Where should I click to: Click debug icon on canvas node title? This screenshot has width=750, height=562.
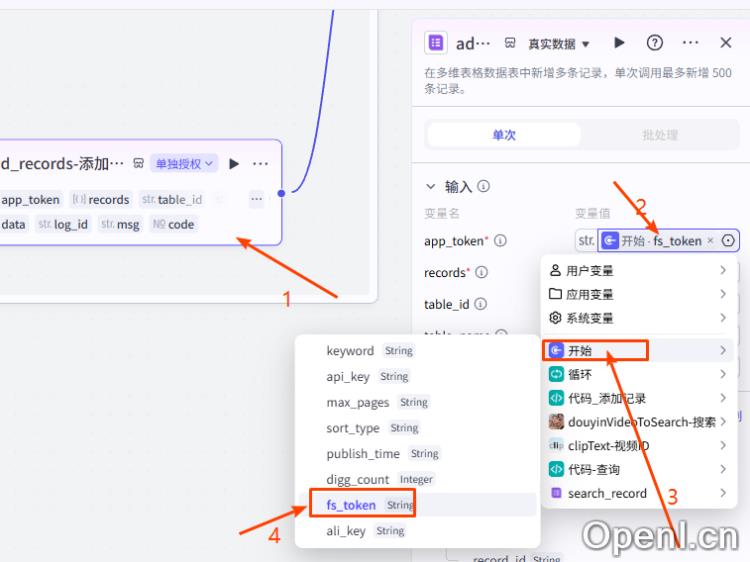[x=138, y=164]
